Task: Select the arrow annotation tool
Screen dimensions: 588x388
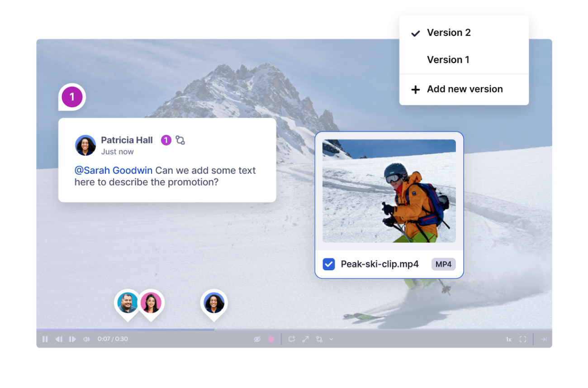Action: [306, 339]
